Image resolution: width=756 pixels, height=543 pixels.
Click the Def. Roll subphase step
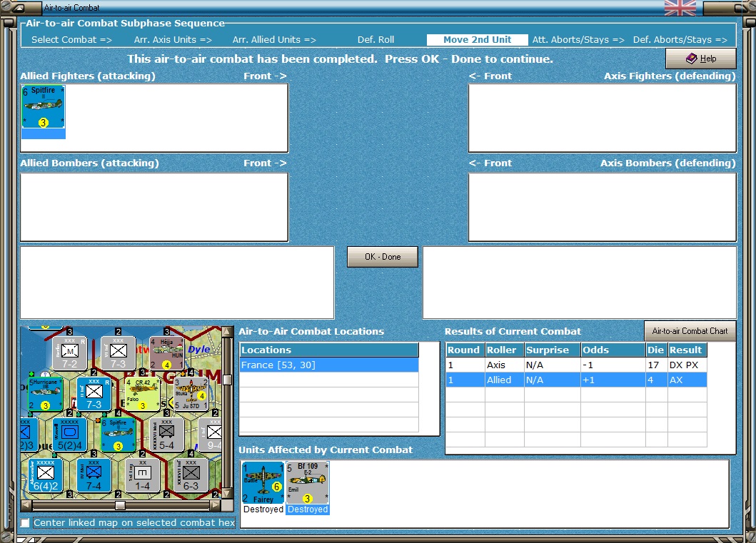point(376,40)
